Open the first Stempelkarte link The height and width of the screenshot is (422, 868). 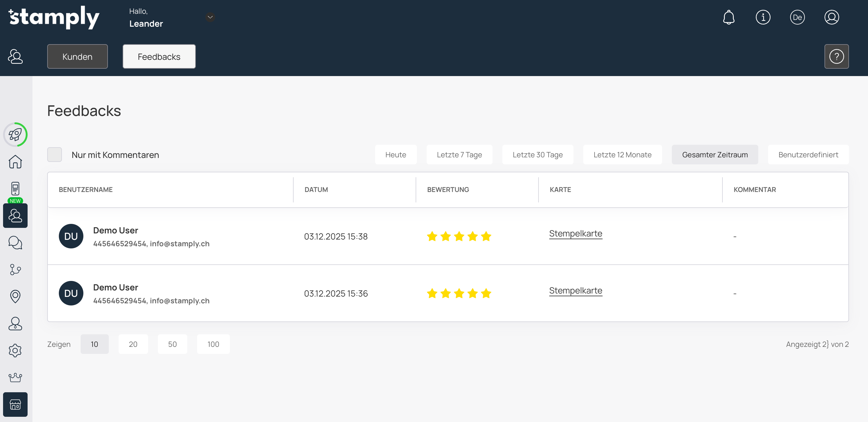[x=575, y=233]
